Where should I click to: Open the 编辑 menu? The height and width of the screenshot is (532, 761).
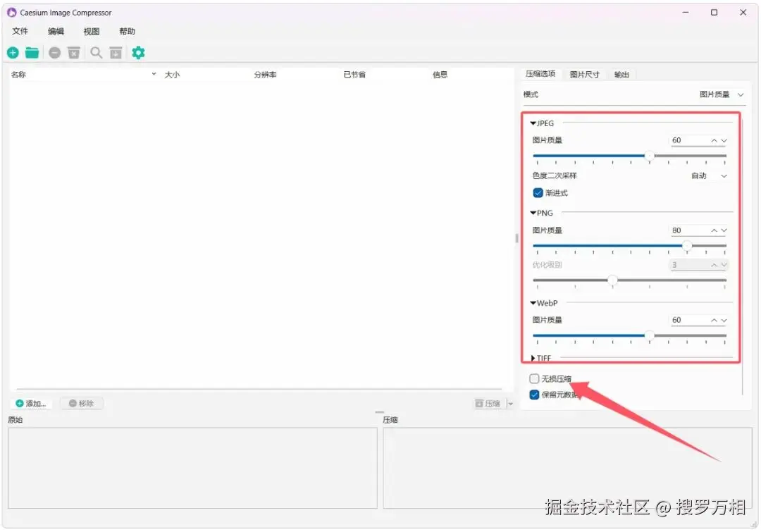[x=56, y=31]
